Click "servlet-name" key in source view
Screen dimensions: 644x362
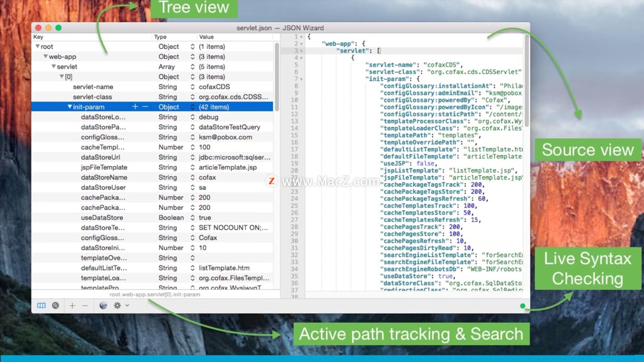pos(391,65)
